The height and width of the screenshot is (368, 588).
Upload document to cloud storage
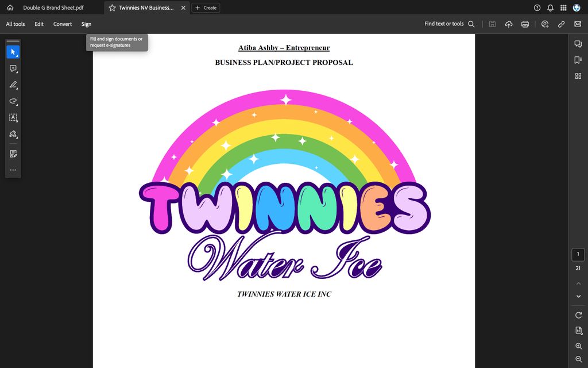coord(509,24)
